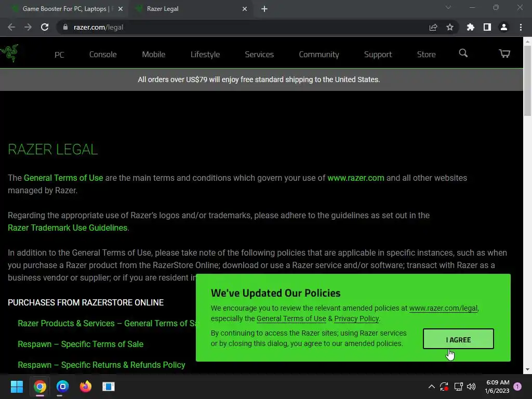
Task: Open the Services navigation menu
Action: point(259,54)
